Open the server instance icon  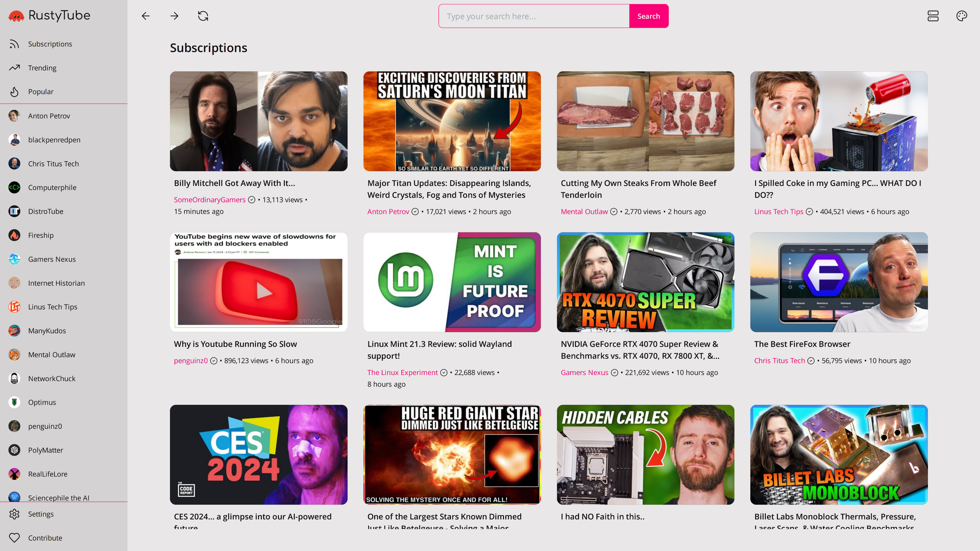(933, 16)
